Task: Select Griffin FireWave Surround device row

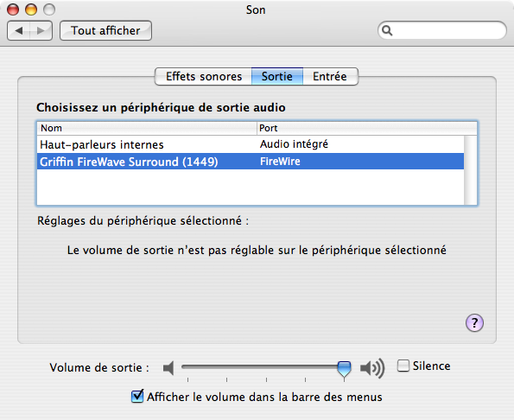Action: (x=251, y=162)
